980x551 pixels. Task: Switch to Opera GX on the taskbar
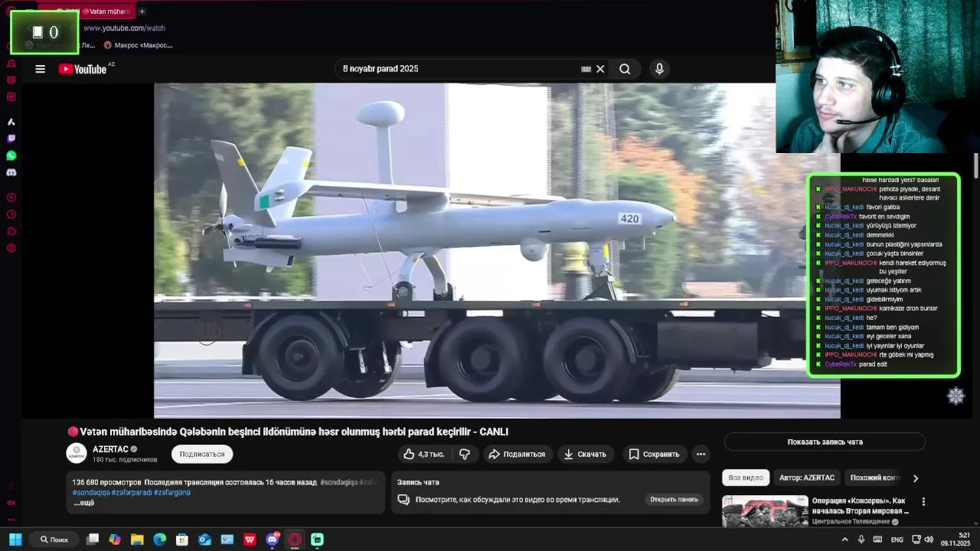[x=295, y=540]
